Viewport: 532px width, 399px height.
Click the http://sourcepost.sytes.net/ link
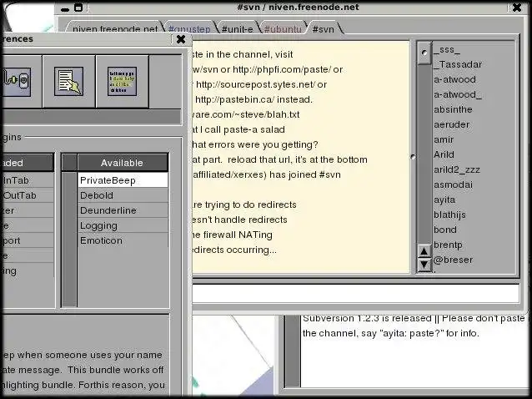255,84
